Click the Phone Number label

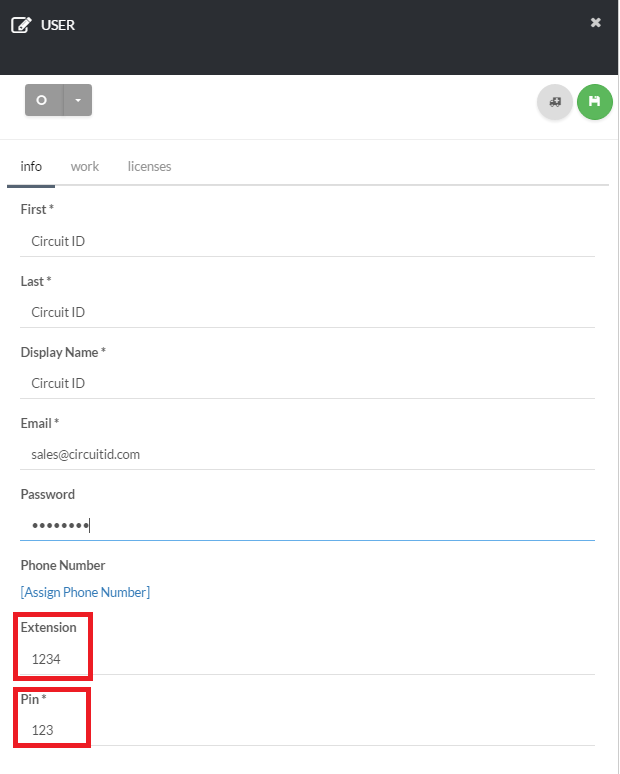pyautogui.click(x=63, y=565)
